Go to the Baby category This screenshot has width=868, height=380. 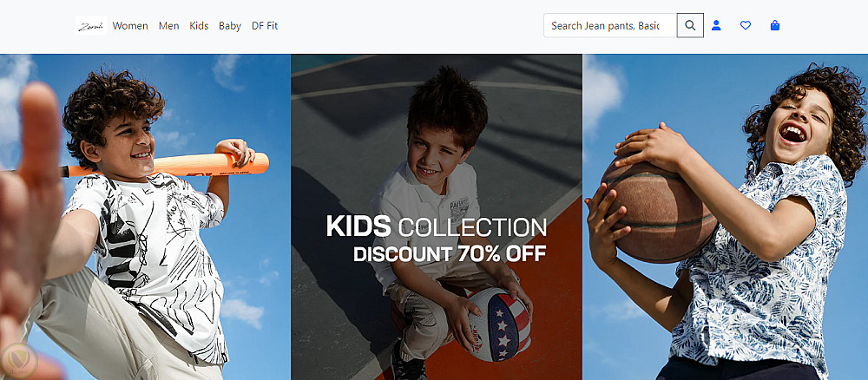tap(230, 25)
